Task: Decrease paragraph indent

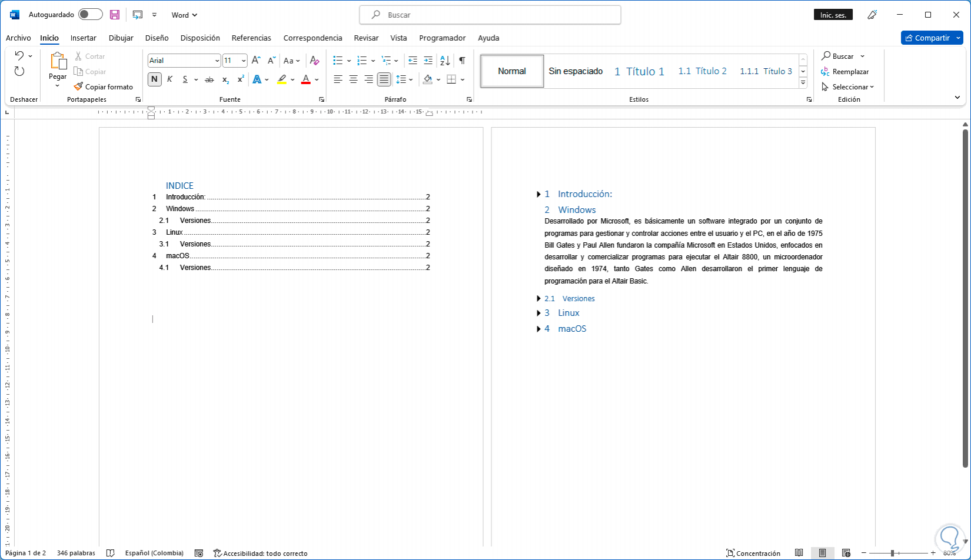Action: pyautogui.click(x=413, y=61)
